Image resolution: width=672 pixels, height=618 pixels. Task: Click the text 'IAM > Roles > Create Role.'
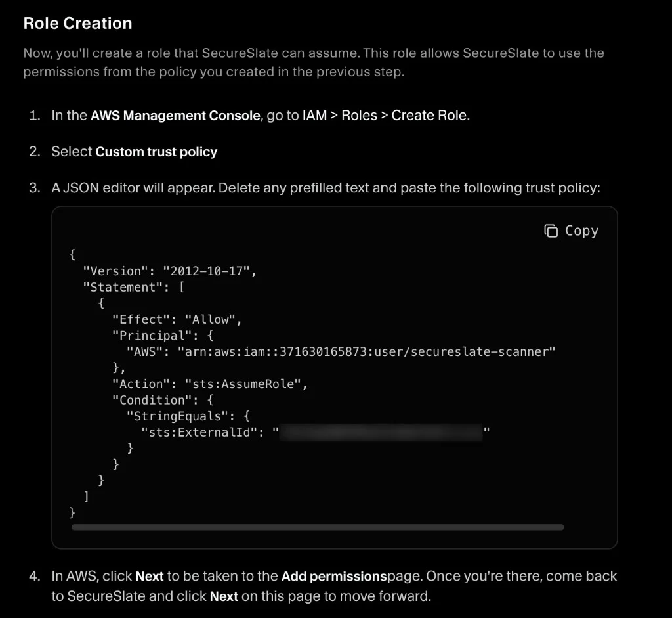coord(386,116)
